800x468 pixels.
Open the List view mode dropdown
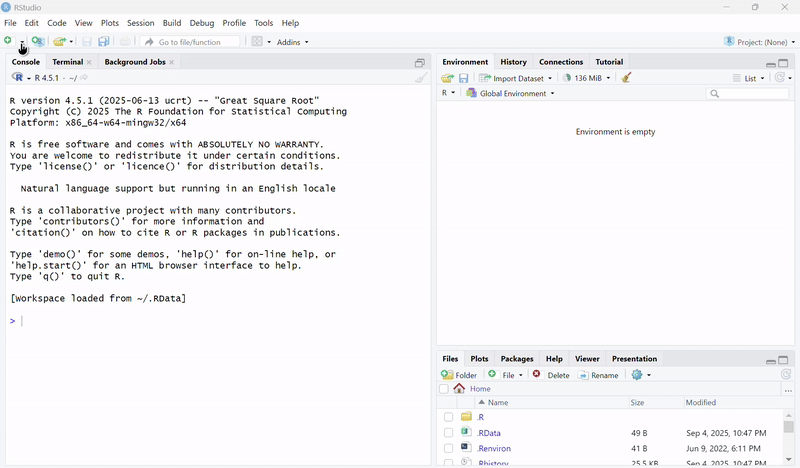click(x=749, y=78)
